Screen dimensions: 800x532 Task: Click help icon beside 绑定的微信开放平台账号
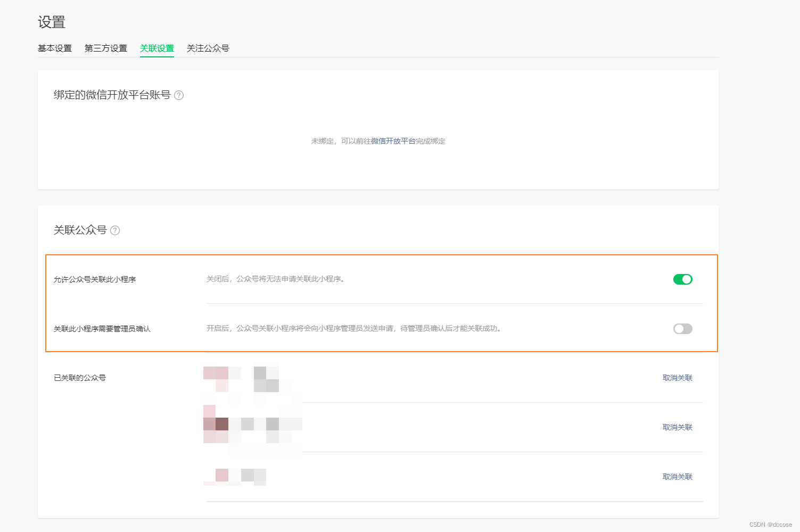(x=179, y=95)
